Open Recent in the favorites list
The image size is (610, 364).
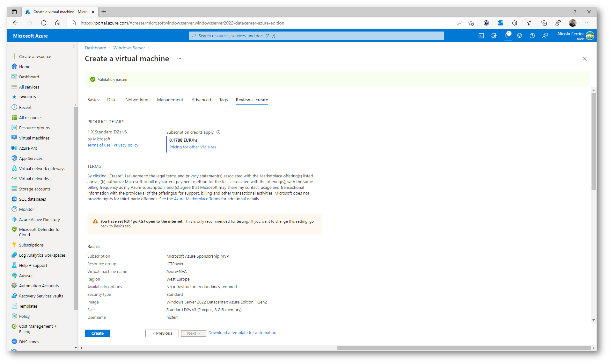pos(25,107)
